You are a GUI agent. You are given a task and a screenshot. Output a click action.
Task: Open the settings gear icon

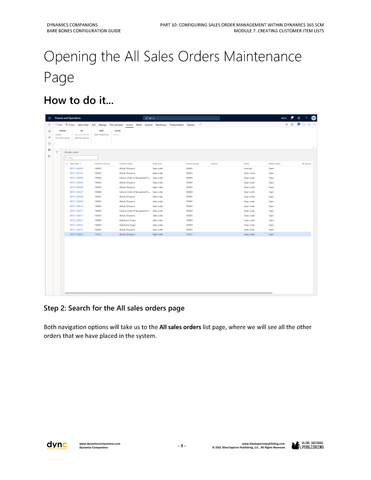tap(299, 118)
